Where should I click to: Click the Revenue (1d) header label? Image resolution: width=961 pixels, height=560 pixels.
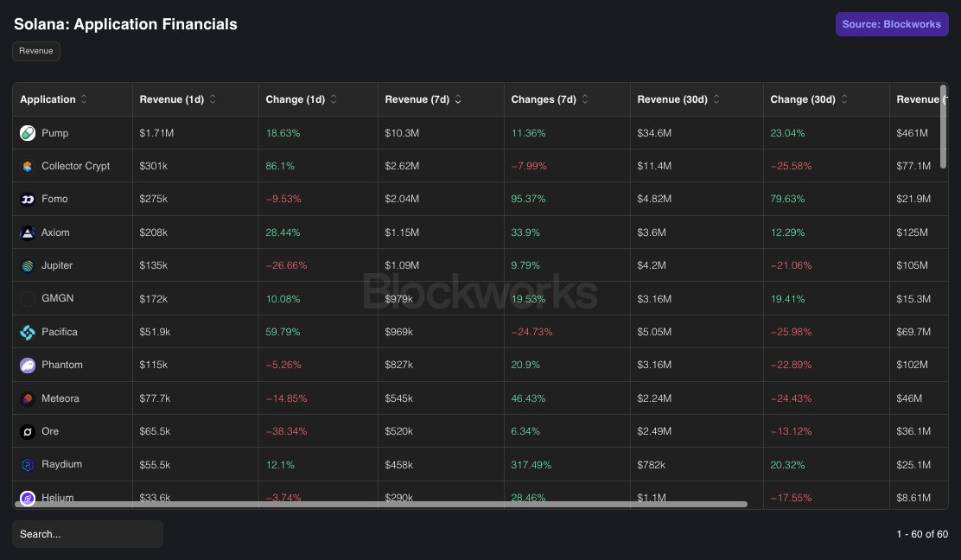[172, 99]
